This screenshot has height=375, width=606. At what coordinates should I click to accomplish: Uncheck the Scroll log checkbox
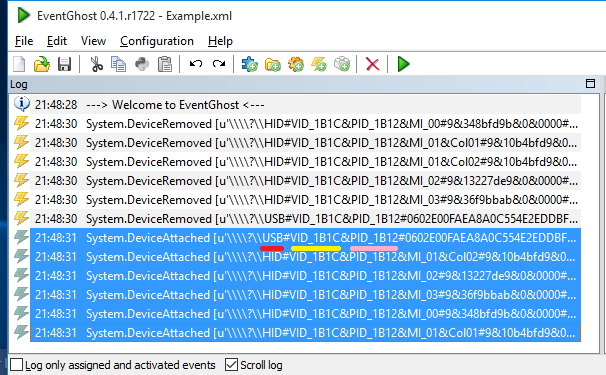point(231,365)
